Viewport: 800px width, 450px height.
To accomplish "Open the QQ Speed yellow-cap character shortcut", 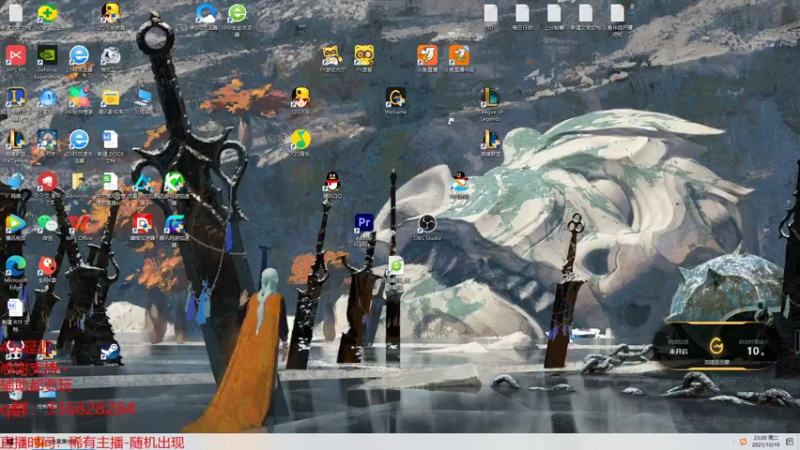I will [301, 97].
